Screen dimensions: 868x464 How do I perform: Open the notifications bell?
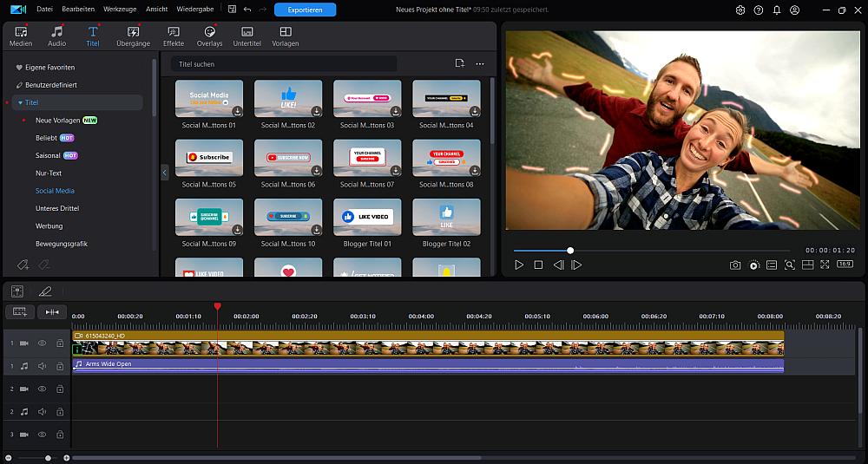[x=777, y=10]
